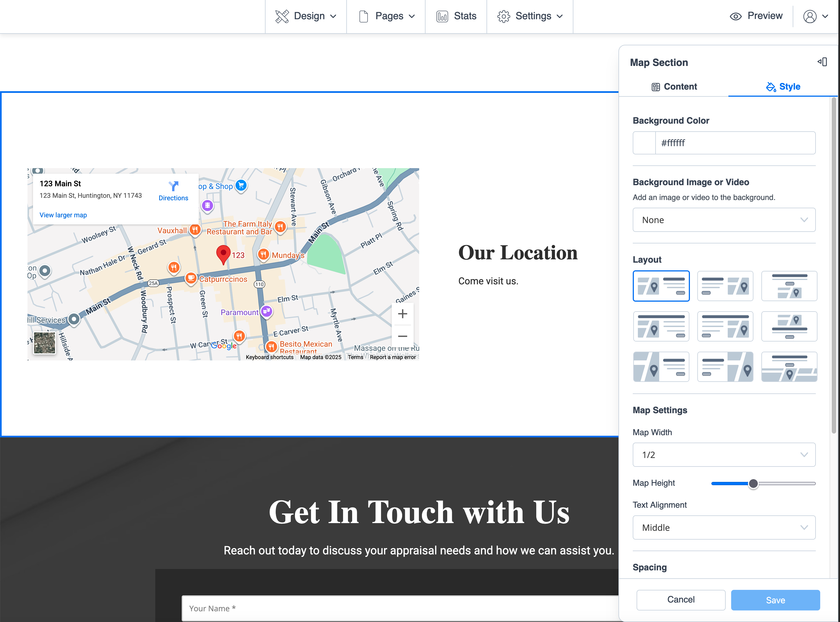Click the Vauxhall restaurant marker
This screenshot has width=840, height=622.
pos(195,229)
